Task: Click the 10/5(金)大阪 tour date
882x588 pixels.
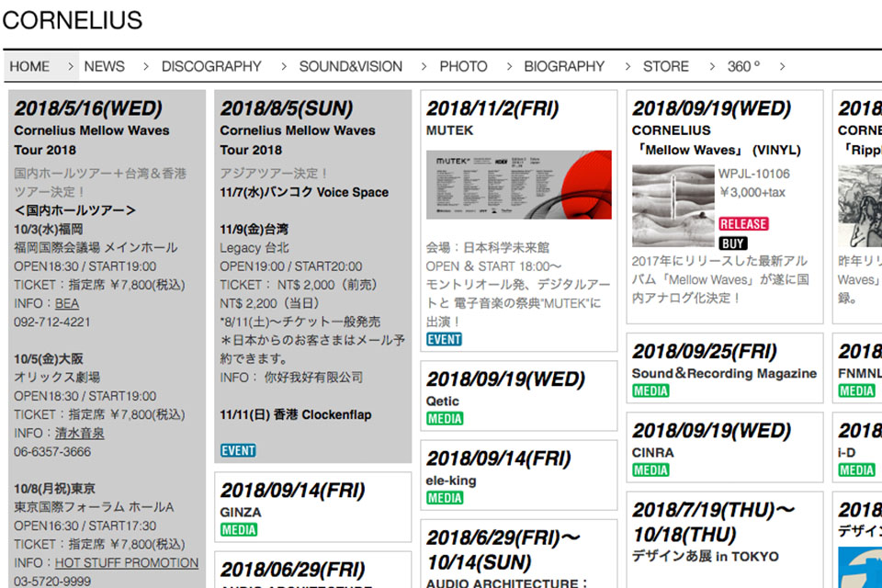Action: click(x=49, y=359)
